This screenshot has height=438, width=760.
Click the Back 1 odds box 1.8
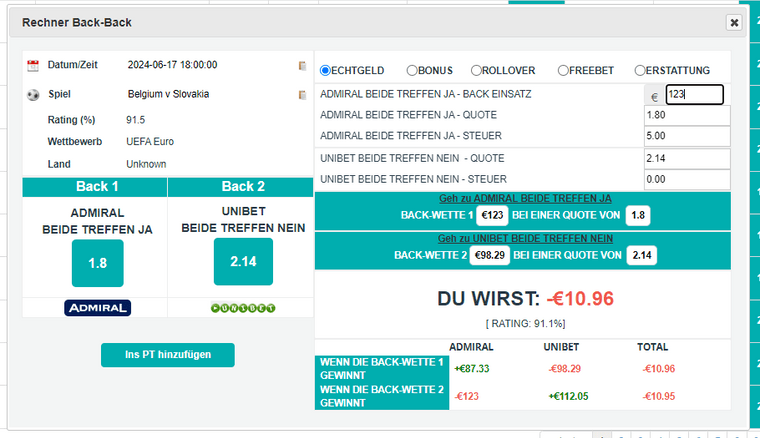tap(97, 263)
